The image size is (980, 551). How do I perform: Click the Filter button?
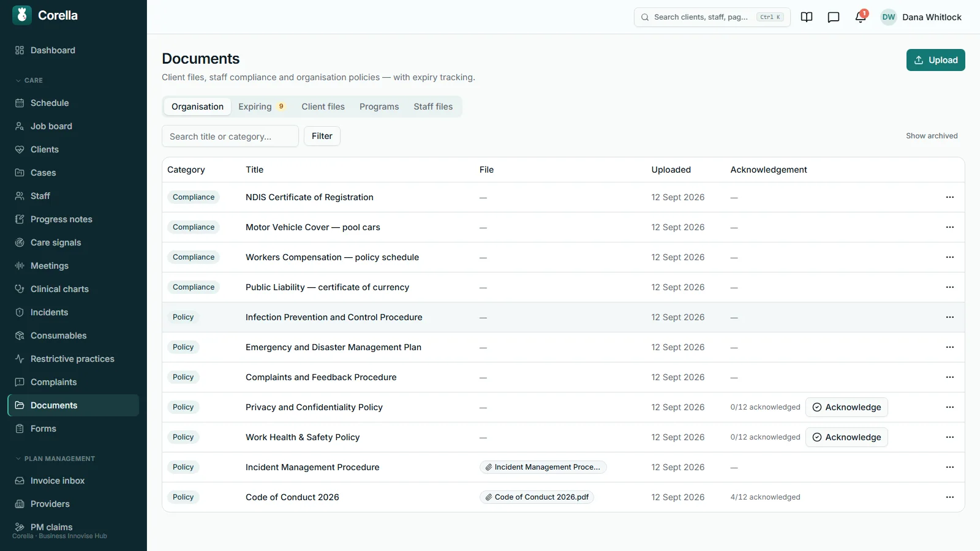pyautogui.click(x=322, y=136)
